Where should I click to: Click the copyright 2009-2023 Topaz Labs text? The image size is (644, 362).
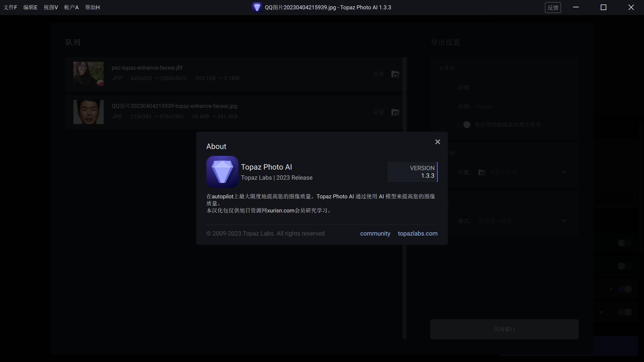click(265, 233)
